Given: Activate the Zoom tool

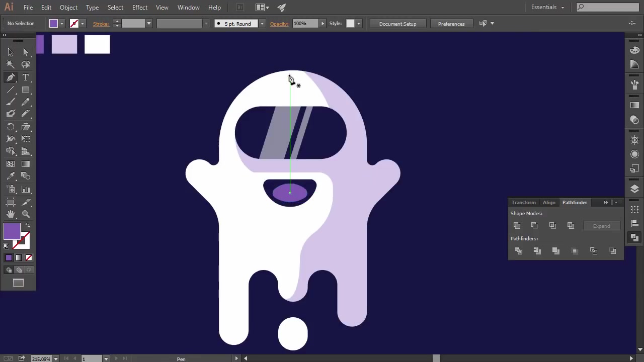Looking at the screenshot, I should tap(26, 214).
